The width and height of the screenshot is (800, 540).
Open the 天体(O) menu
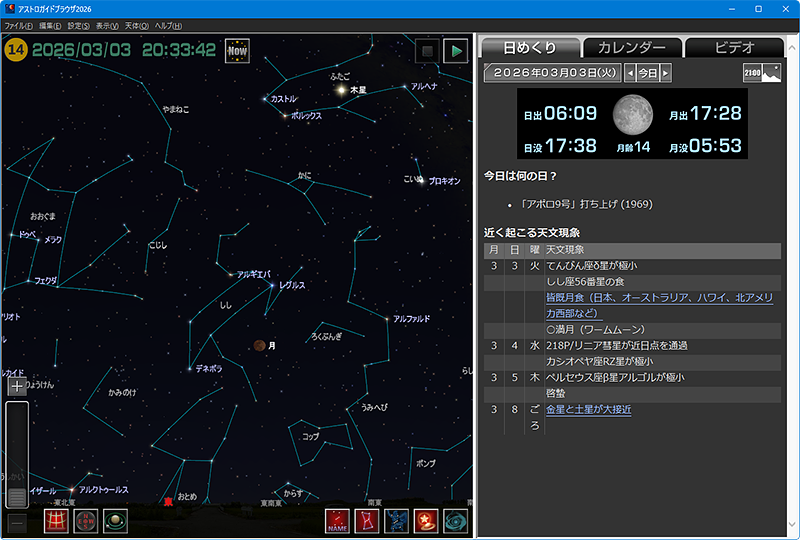(x=137, y=25)
